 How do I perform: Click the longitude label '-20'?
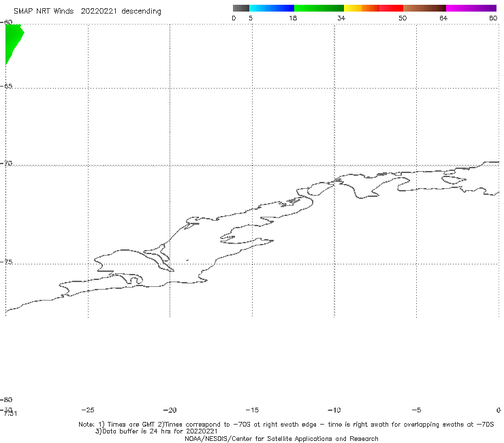point(170,410)
